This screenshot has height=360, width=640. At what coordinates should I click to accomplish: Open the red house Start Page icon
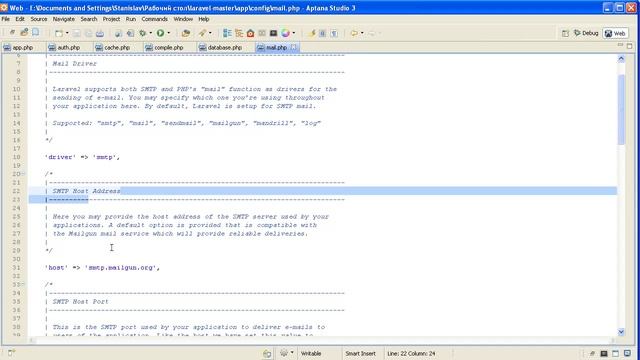pyautogui.click(x=250, y=33)
